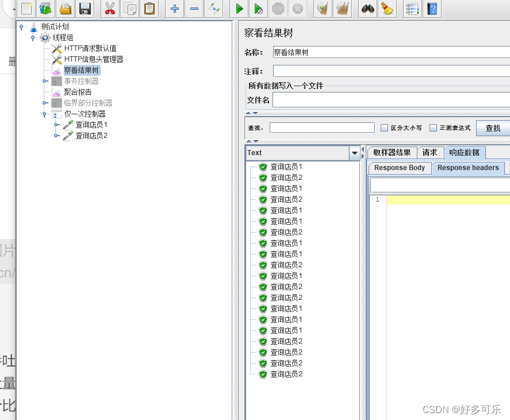Click the Clear All double broom icon
This screenshot has height=420, width=510.
(343, 9)
